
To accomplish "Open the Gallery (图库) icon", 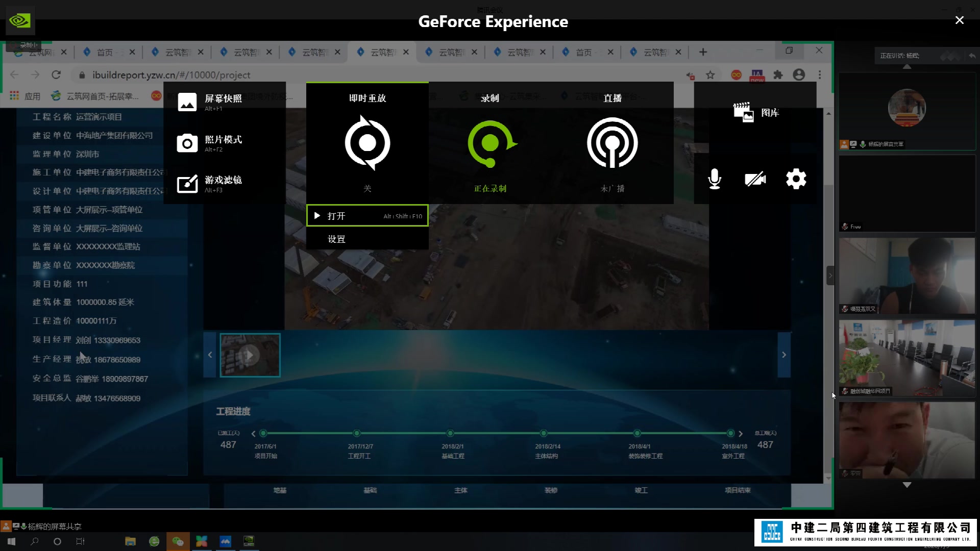I will pyautogui.click(x=743, y=112).
